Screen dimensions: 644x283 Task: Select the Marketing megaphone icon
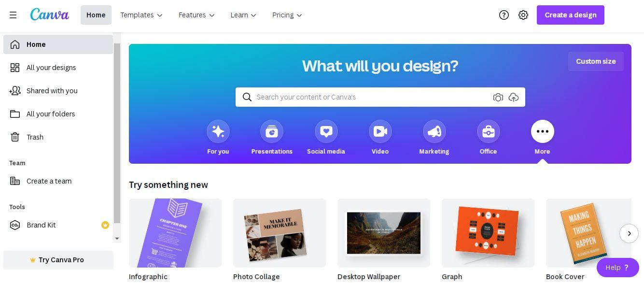coord(434,131)
